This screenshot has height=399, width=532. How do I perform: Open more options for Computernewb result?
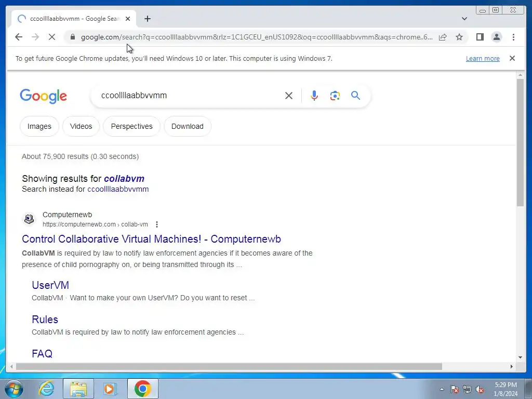pos(157,224)
